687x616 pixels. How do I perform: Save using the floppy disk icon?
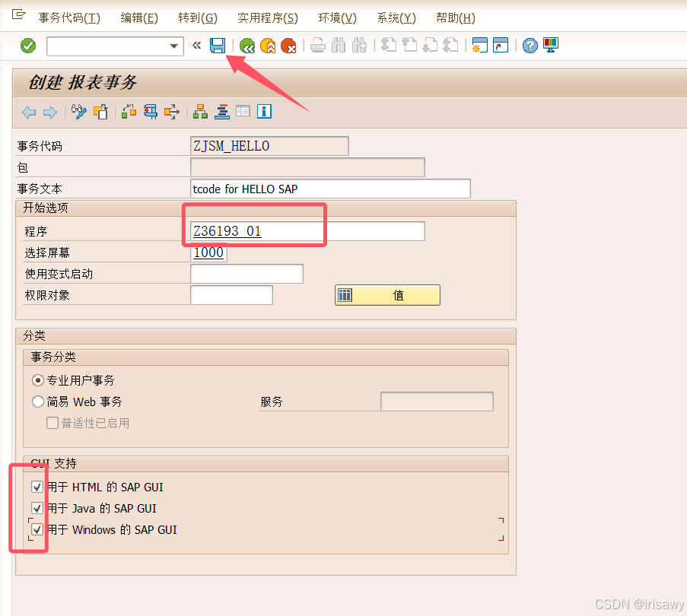218,46
